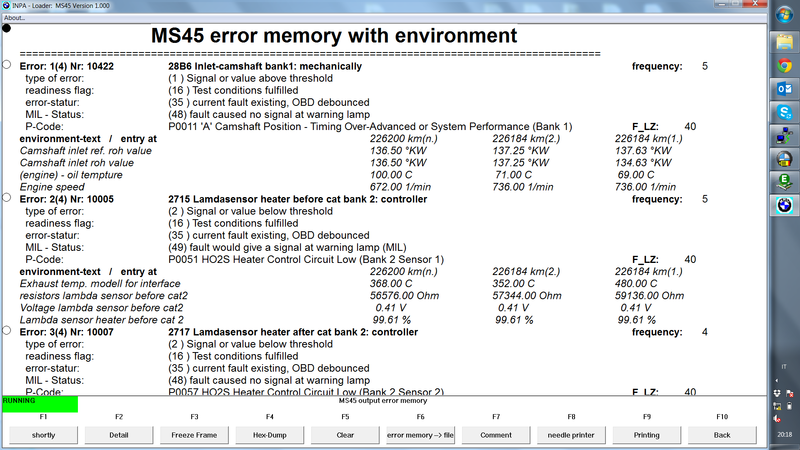Screen dimensions: 800x450
Task: Launch Google Chrome from the taskbar
Action: [784, 65]
